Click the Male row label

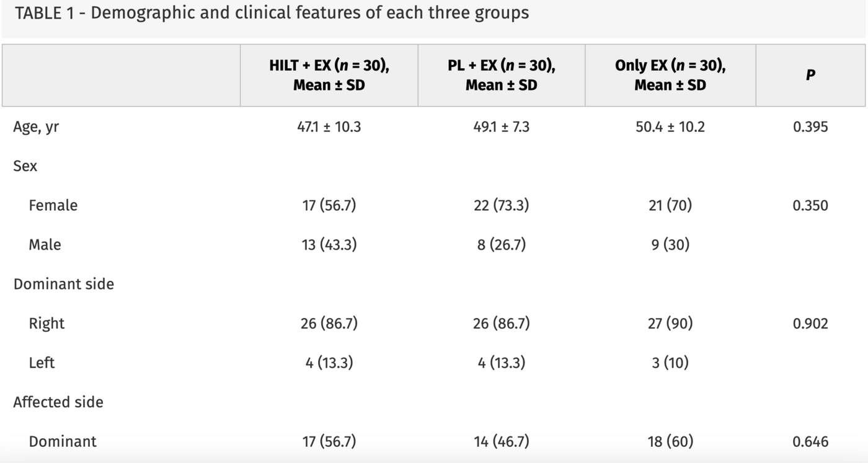pyautogui.click(x=45, y=244)
